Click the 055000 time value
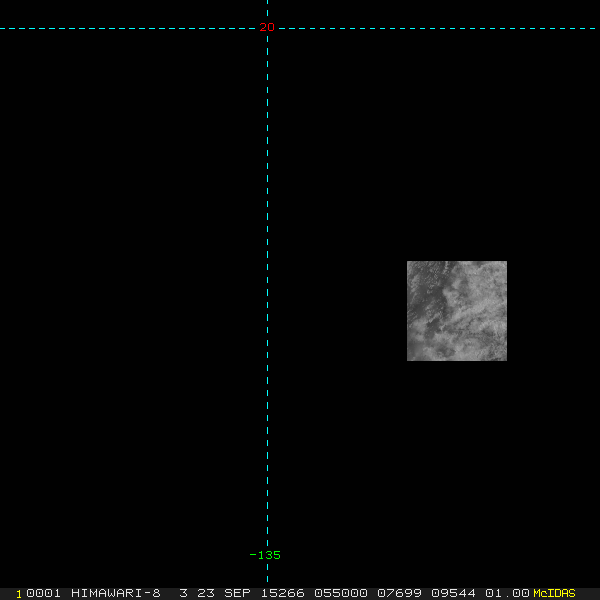The image size is (600, 600). (341, 593)
